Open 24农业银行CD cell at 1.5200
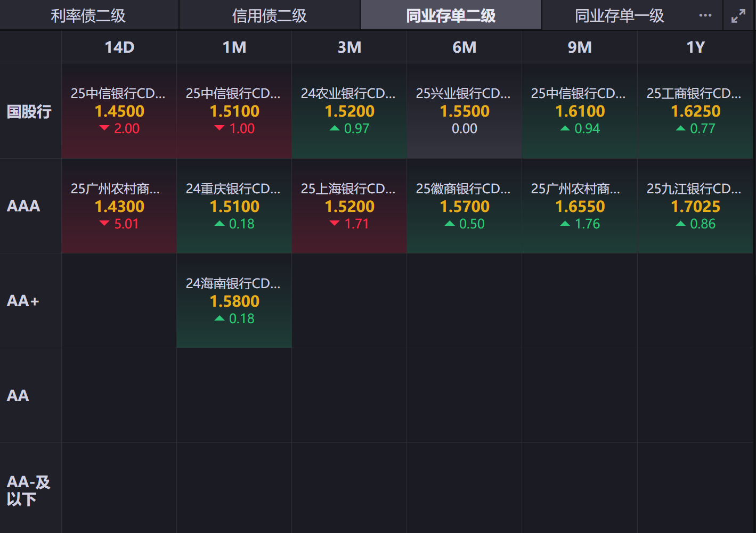Screen dimensions: 756x533 click(349, 111)
